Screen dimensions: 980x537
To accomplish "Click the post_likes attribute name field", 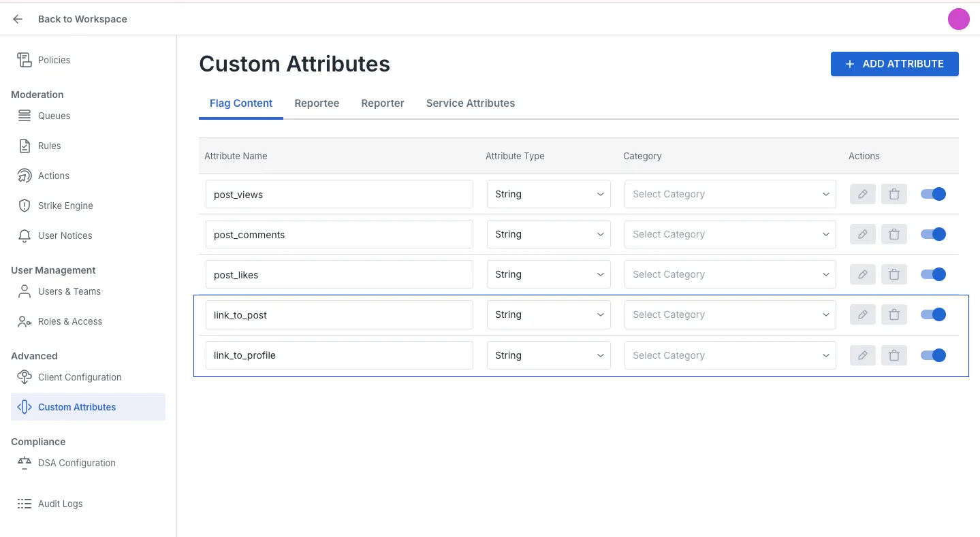I will (339, 274).
